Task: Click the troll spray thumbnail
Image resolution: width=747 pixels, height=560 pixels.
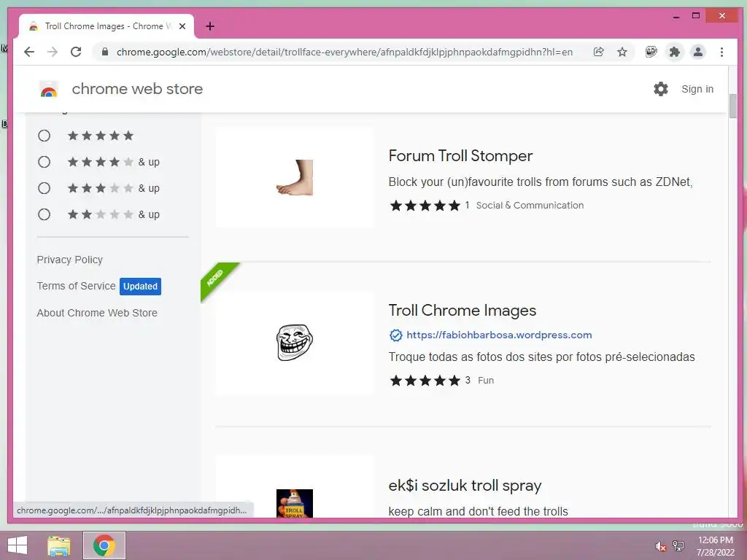Action: pos(295,503)
